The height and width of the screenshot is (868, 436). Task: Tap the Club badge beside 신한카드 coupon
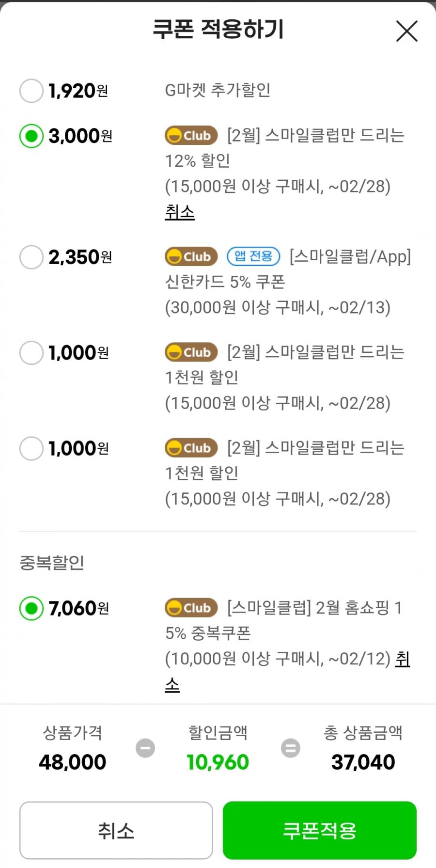[191, 256]
